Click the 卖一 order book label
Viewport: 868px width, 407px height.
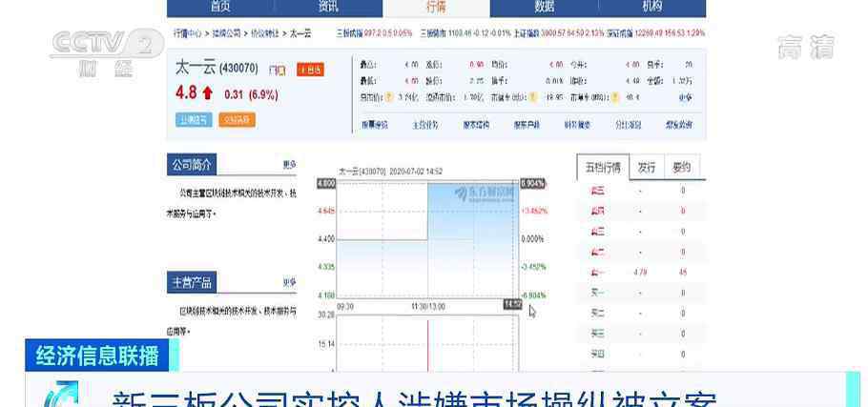pyautogui.click(x=597, y=272)
